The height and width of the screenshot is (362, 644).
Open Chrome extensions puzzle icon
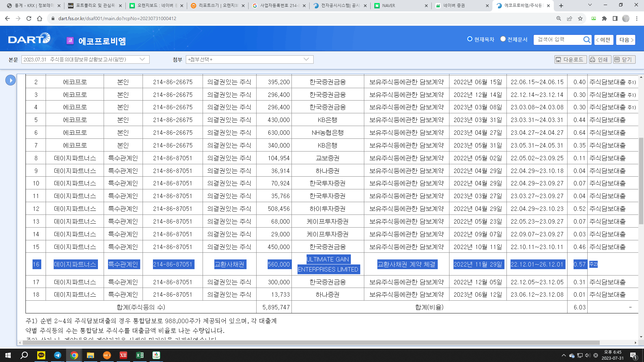tap(604, 18)
